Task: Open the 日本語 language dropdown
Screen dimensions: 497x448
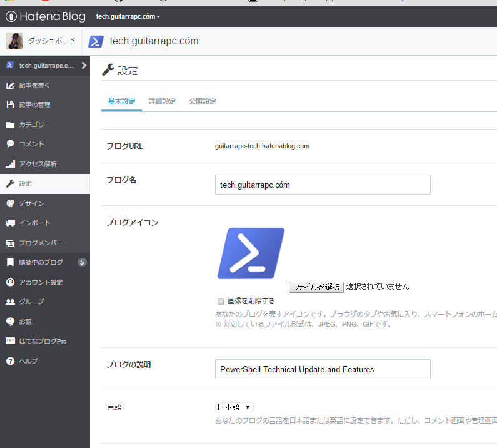Action: point(234,407)
